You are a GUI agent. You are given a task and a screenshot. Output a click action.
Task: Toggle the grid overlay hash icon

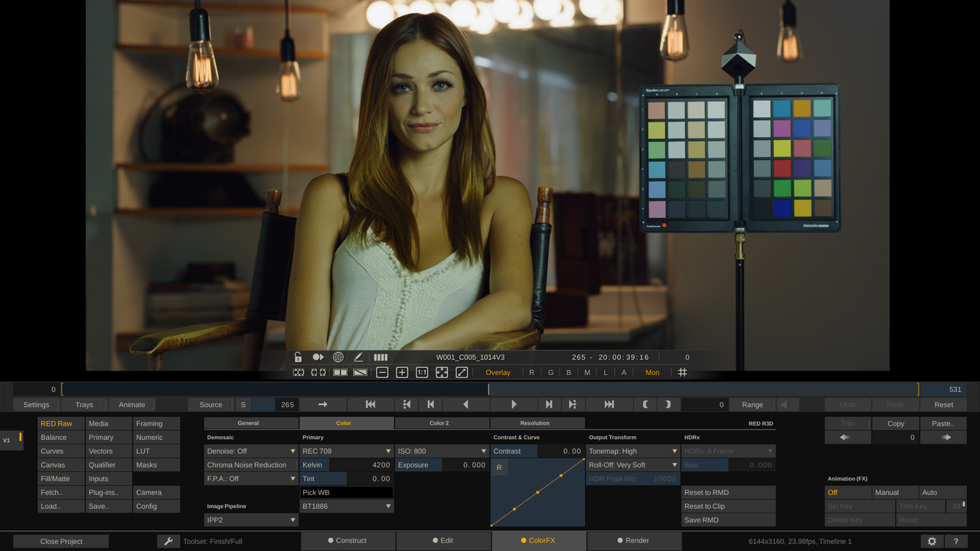pyautogui.click(x=682, y=373)
